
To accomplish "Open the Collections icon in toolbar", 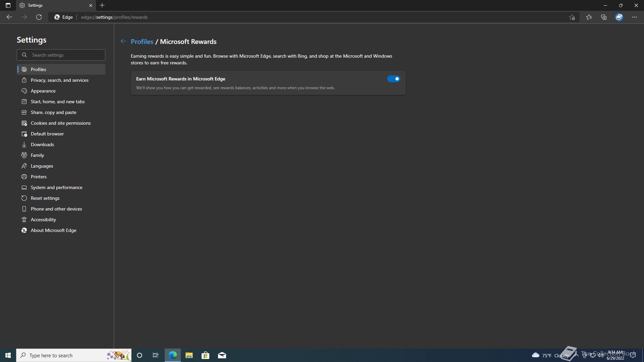I will [x=604, y=17].
